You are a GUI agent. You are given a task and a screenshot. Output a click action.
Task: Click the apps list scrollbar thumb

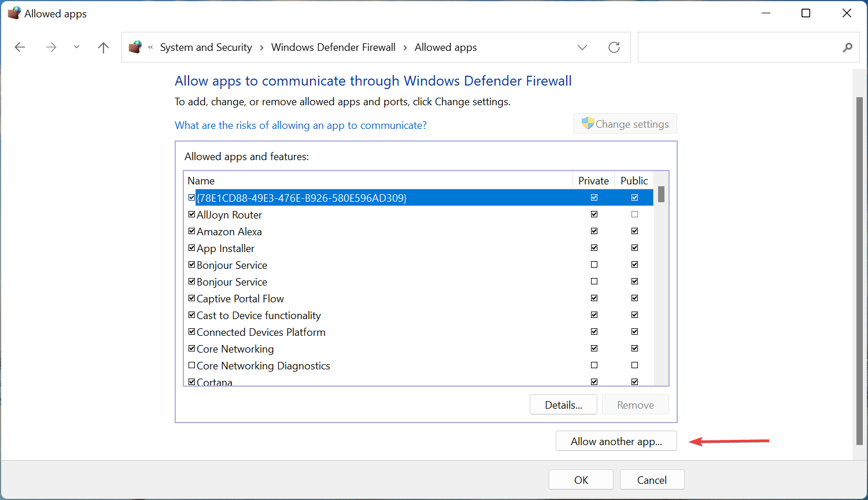click(661, 194)
